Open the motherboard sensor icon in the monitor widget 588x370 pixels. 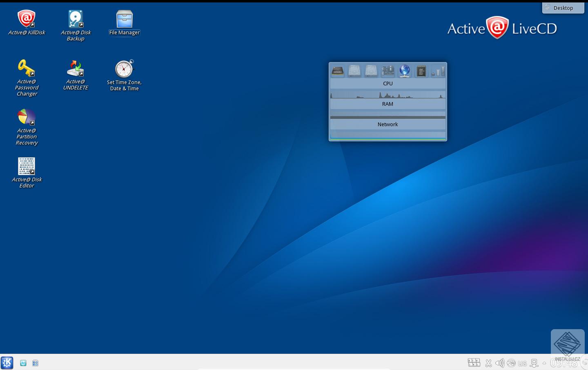388,71
